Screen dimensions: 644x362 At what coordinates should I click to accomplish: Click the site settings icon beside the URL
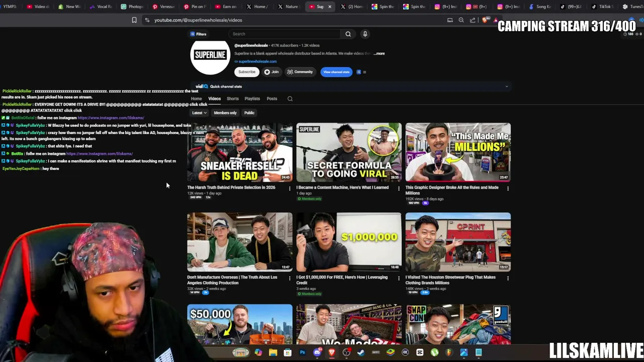coord(147,20)
